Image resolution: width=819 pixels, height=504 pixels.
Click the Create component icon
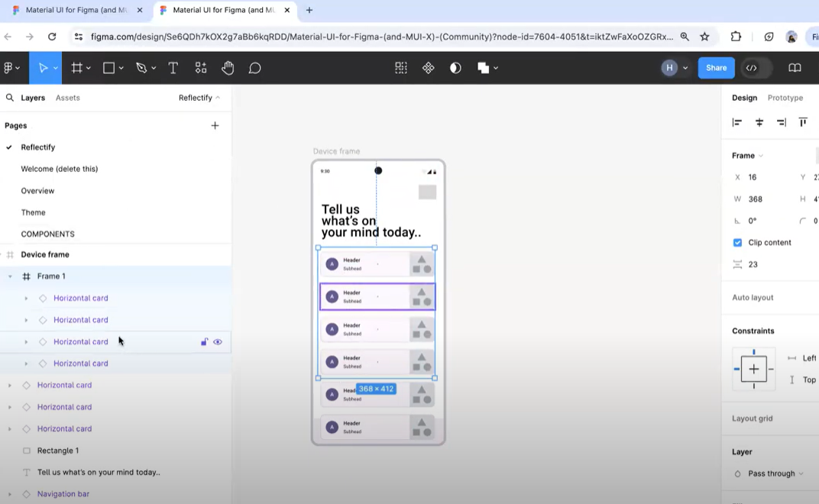(429, 68)
